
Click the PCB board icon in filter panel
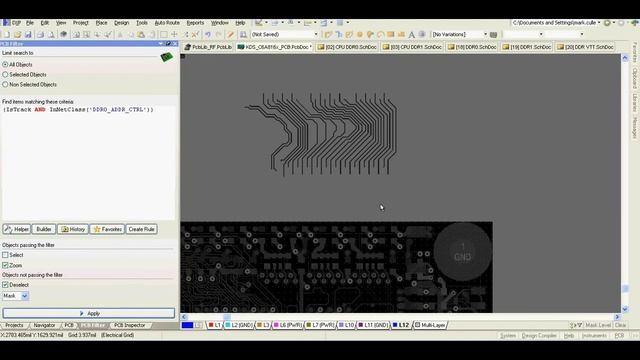167,57
